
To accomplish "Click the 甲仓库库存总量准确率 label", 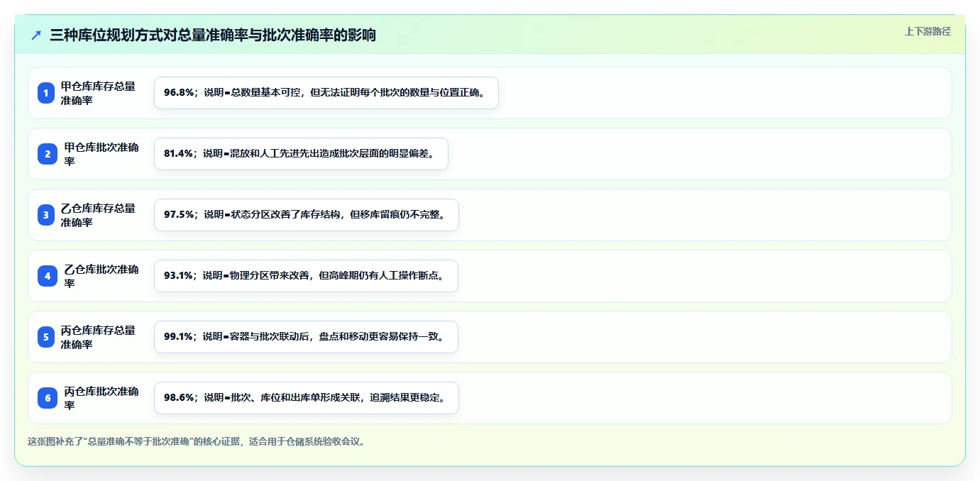I will [x=98, y=93].
